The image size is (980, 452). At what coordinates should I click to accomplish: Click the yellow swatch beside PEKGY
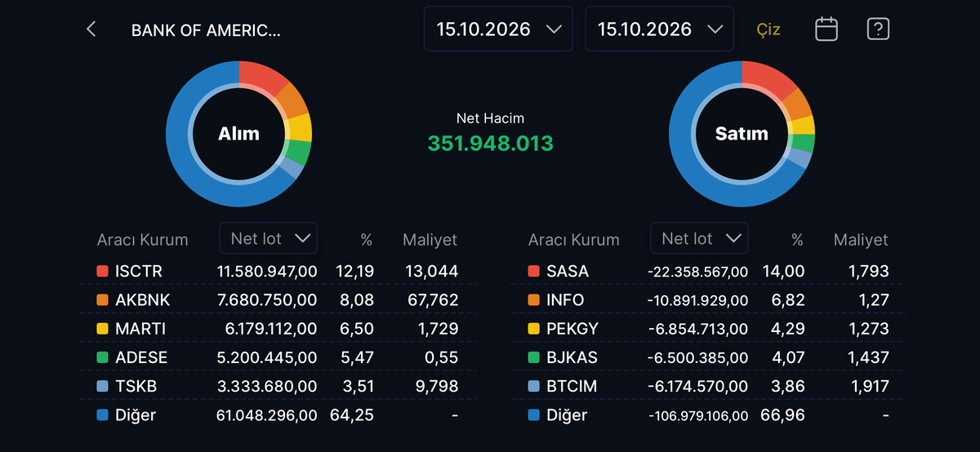point(533,329)
